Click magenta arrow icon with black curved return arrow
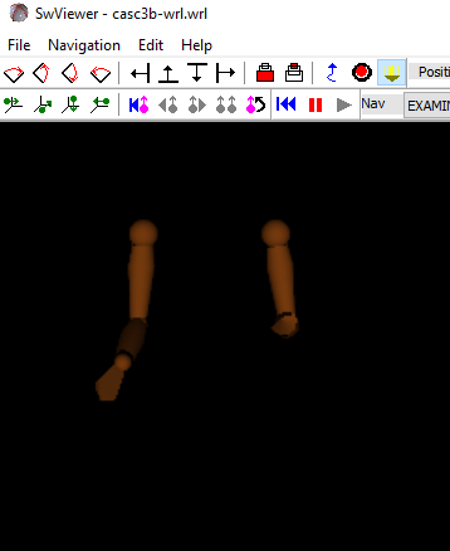This screenshot has width=450, height=551. (255, 105)
